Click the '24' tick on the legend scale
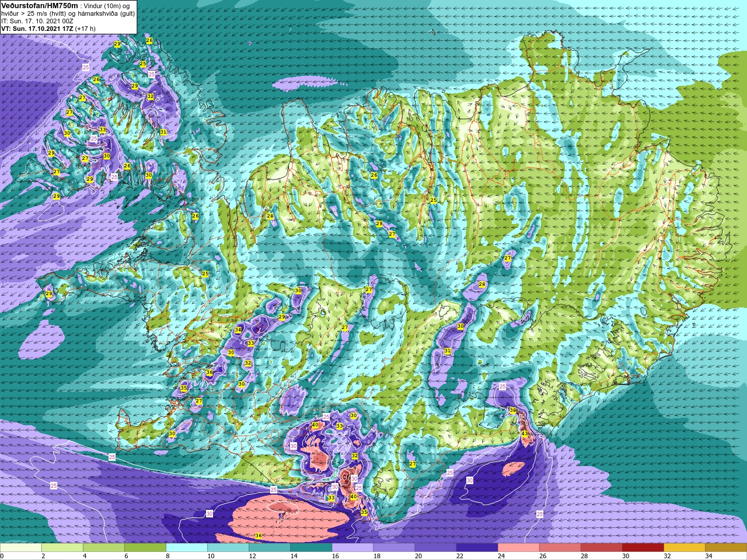This screenshot has width=747, height=560. 501,556
